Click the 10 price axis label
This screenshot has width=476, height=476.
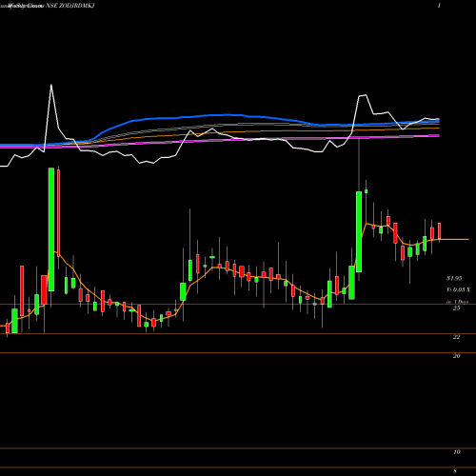coord(456,452)
